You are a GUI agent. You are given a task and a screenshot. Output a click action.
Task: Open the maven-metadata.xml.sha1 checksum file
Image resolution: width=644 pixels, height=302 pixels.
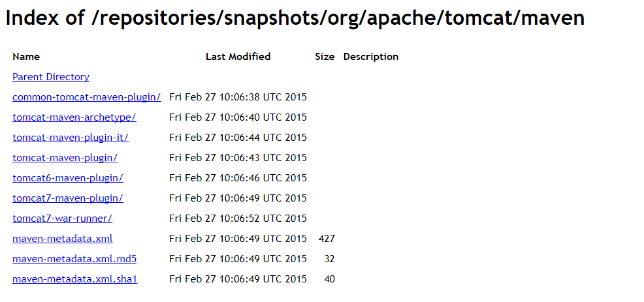click(x=74, y=279)
